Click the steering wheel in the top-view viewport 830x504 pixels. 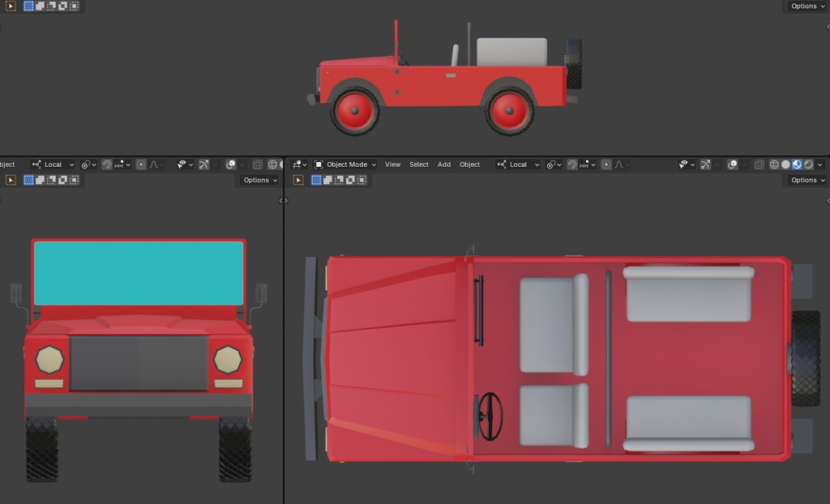490,416
